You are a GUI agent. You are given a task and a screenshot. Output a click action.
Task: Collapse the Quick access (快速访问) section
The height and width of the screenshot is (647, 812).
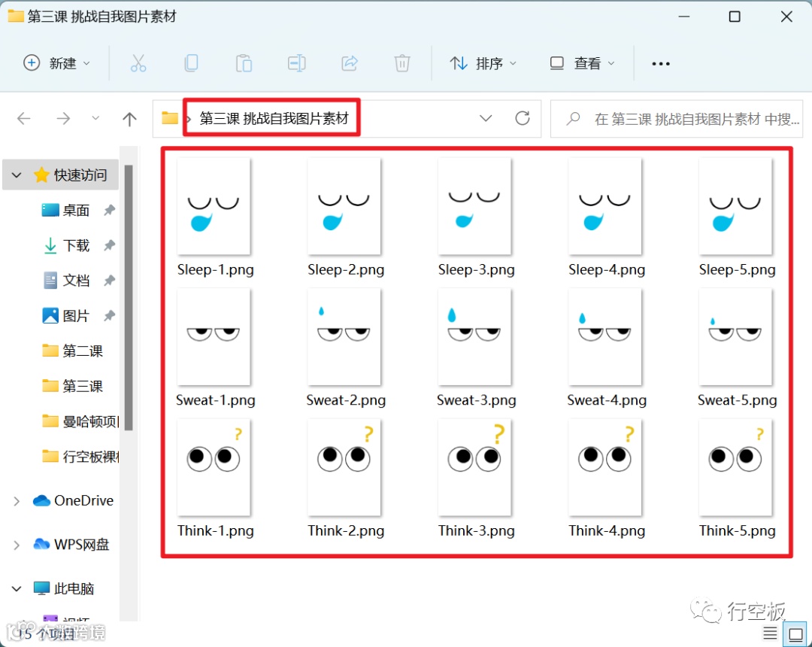point(17,175)
